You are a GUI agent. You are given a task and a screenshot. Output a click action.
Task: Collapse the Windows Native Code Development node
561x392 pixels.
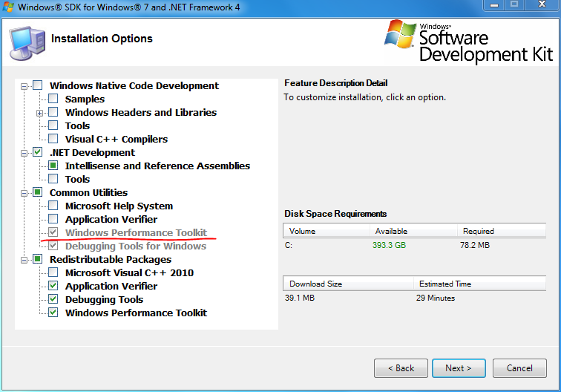[x=24, y=86]
